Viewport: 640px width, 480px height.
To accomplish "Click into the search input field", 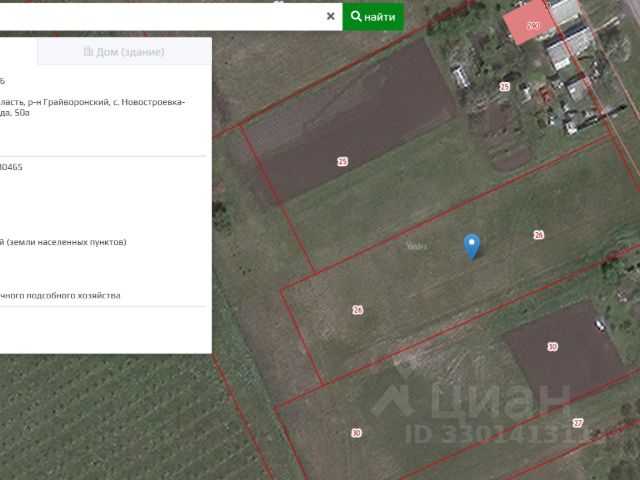I will pos(161,16).
